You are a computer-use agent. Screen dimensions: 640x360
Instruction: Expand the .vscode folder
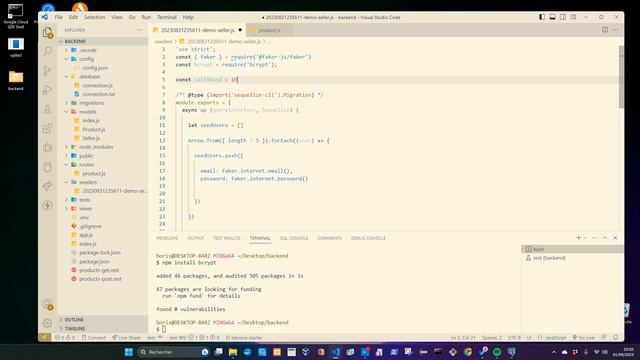(66, 50)
